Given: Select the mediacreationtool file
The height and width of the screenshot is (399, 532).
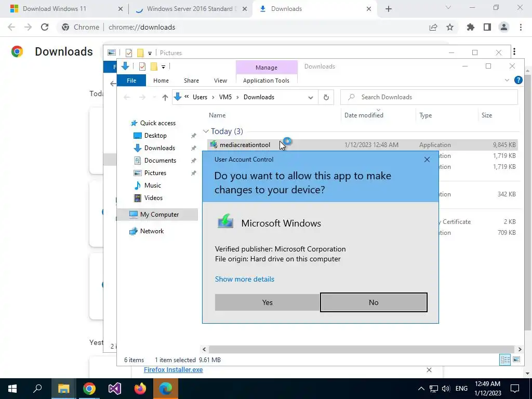Looking at the screenshot, I should (x=245, y=145).
